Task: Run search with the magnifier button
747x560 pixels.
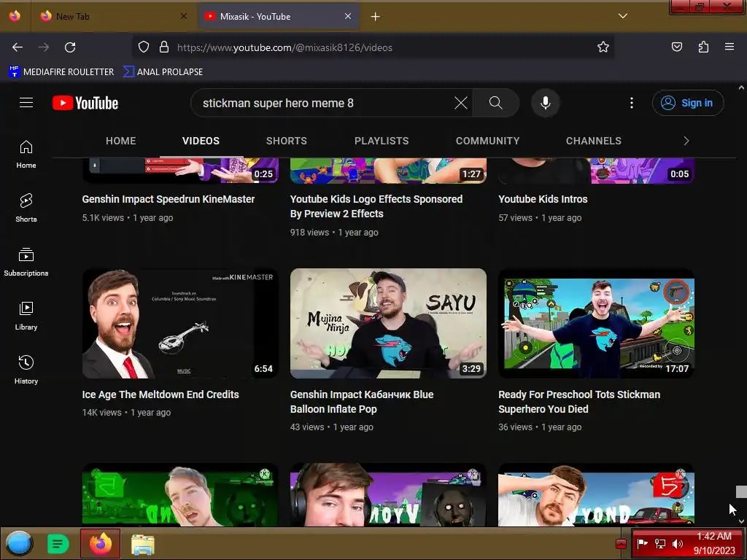Action: [x=496, y=103]
